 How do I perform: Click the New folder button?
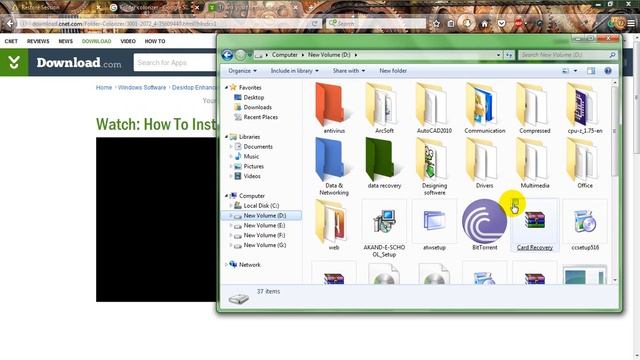[x=393, y=71]
